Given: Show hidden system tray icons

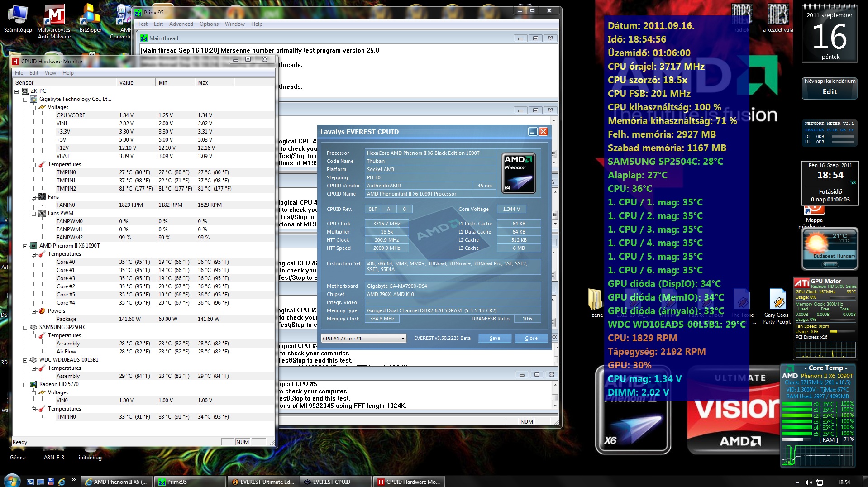Looking at the screenshot, I should (797, 482).
